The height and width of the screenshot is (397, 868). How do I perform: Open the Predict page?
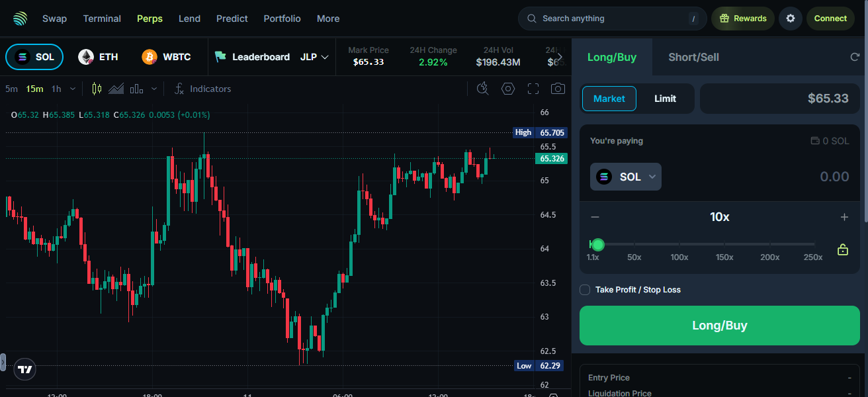coord(232,19)
